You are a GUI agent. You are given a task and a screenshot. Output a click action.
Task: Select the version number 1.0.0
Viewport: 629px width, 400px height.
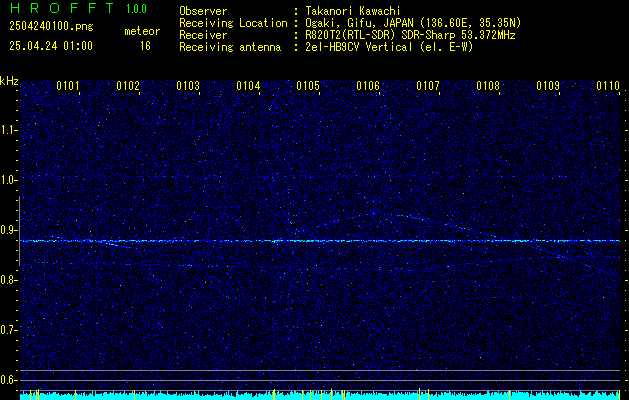pos(136,9)
